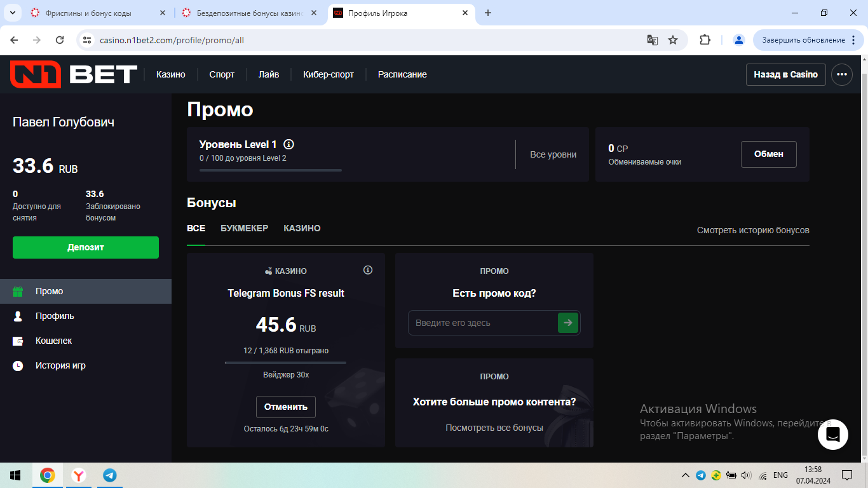Open Спорт in the top navigation
Image resolution: width=868 pixels, height=488 pixels.
pos(222,74)
